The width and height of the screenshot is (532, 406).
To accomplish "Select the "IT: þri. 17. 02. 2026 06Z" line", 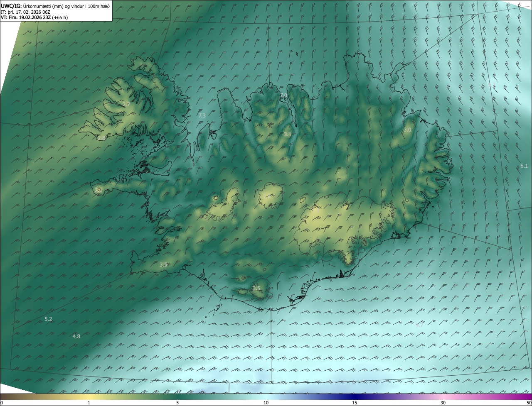I will tap(26, 12).
